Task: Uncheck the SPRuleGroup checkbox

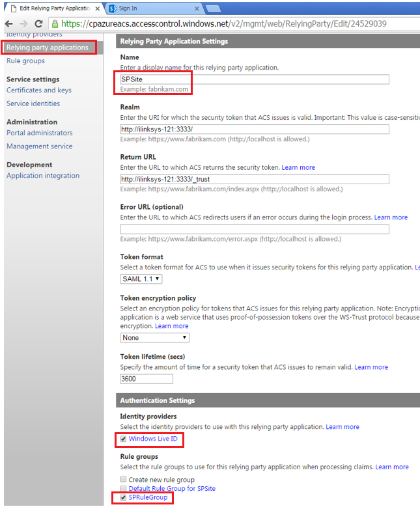Action: coord(123,497)
